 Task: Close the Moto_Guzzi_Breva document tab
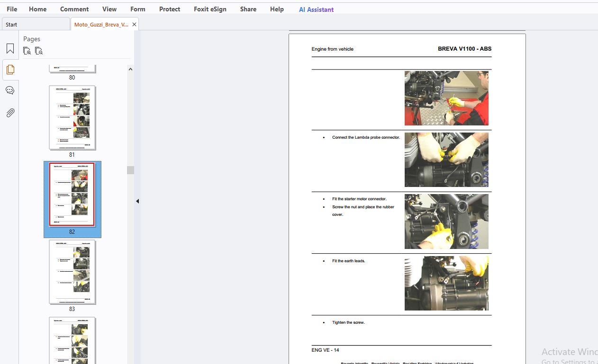[x=134, y=25]
